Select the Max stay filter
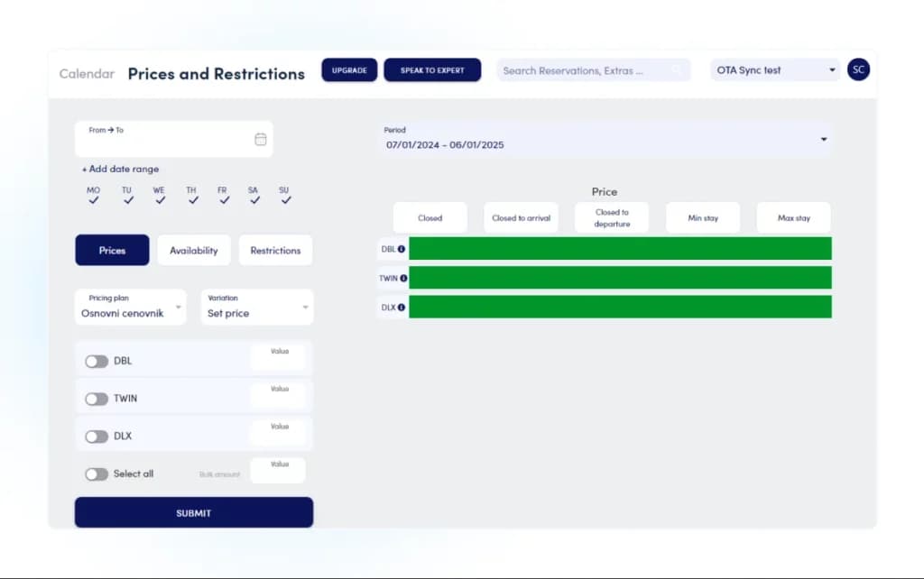924x579 pixels. click(794, 218)
